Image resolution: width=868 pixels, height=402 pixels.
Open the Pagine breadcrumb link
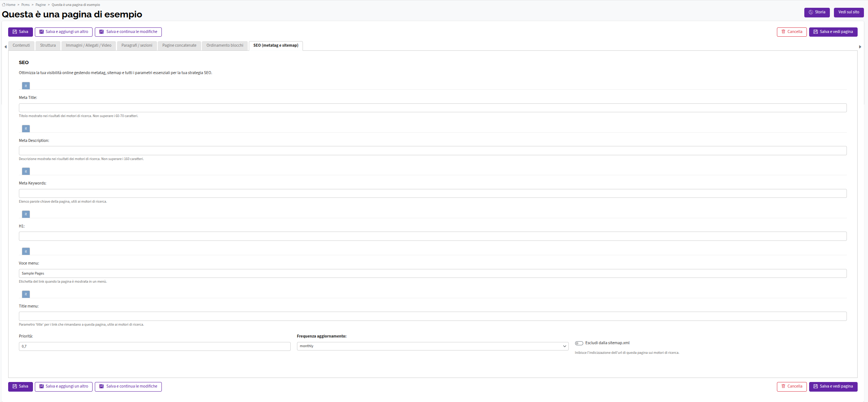coord(41,5)
